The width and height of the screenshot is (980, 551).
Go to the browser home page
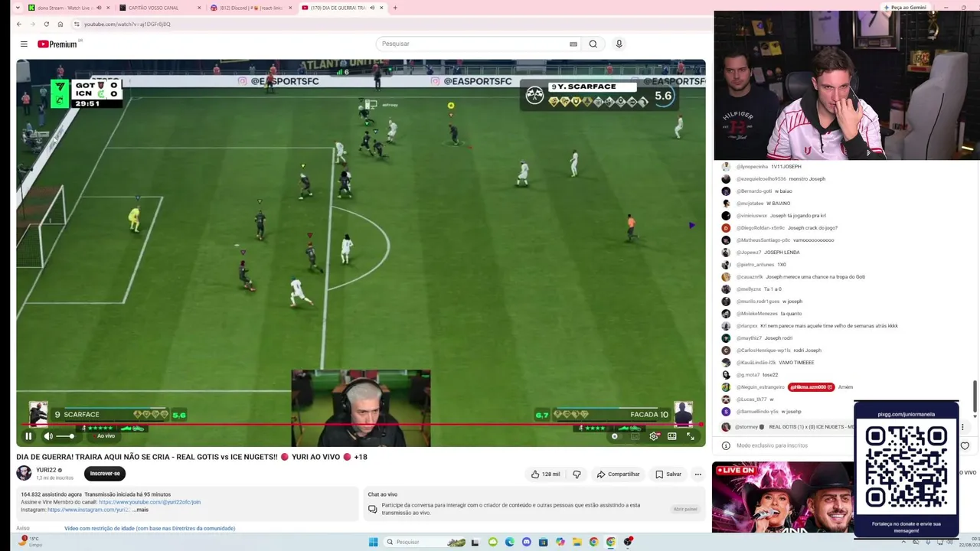pyautogui.click(x=60, y=24)
